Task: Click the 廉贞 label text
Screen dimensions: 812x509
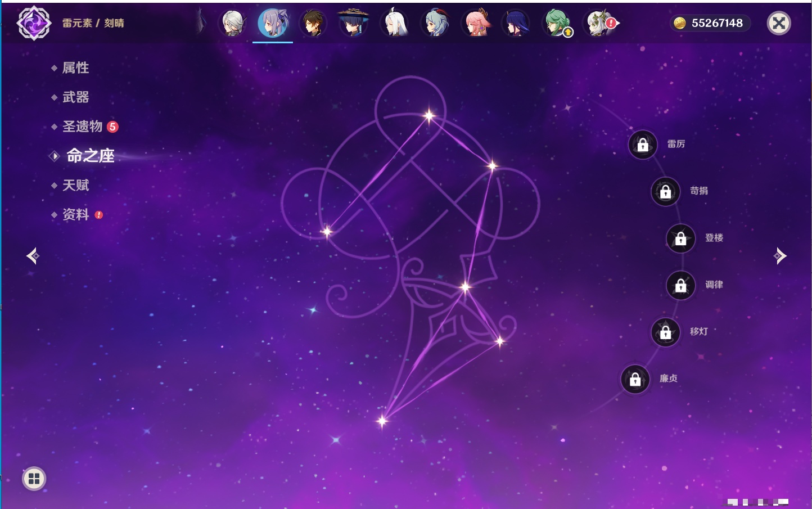Action: 669,379
